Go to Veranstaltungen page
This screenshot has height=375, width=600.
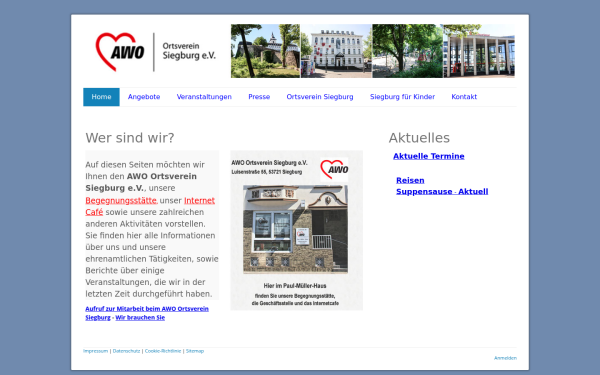tap(204, 97)
